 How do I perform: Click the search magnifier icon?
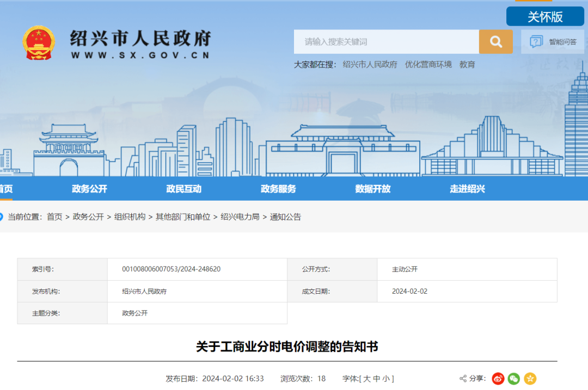point(495,41)
